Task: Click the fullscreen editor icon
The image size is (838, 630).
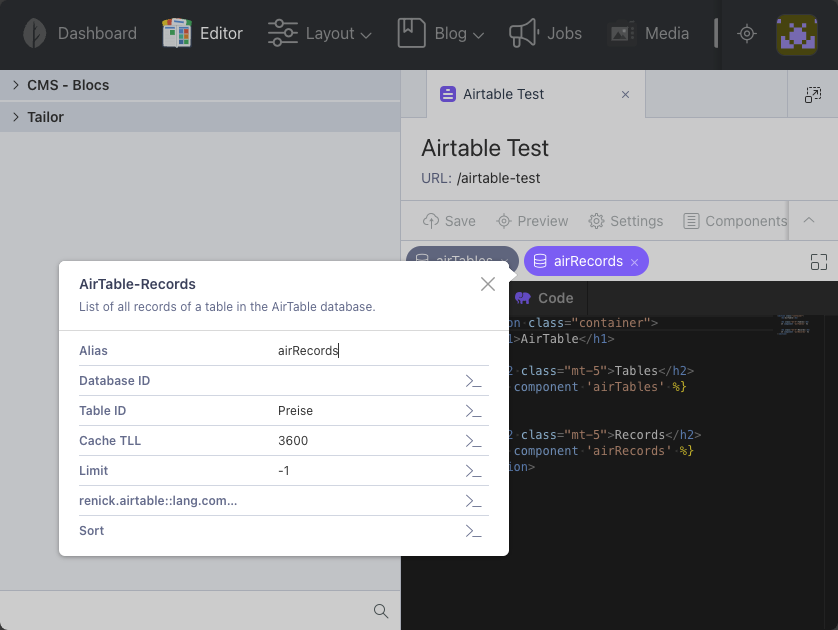Action: (819, 262)
